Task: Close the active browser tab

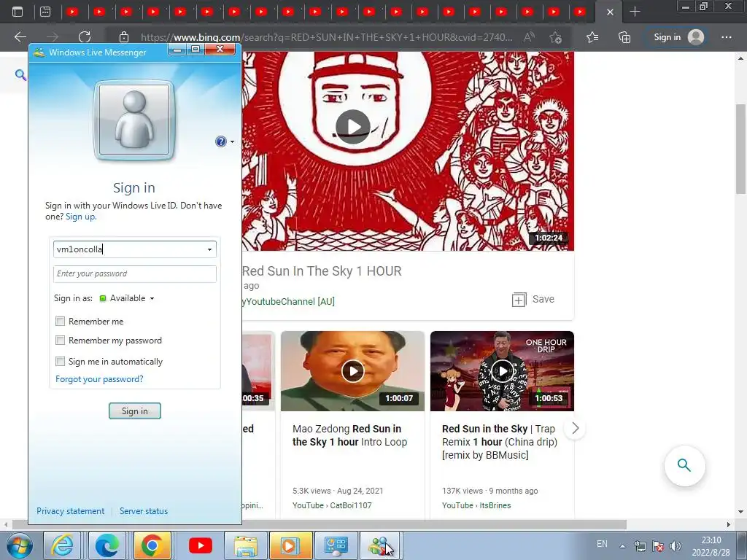Action: click(610, 12)
